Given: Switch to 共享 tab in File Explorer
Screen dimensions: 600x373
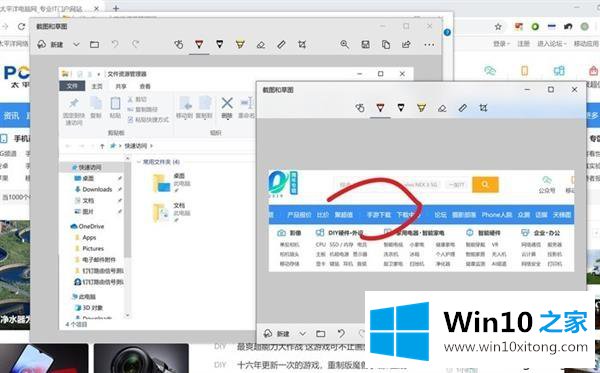Looking at the screenshot, I should [121, 86].
